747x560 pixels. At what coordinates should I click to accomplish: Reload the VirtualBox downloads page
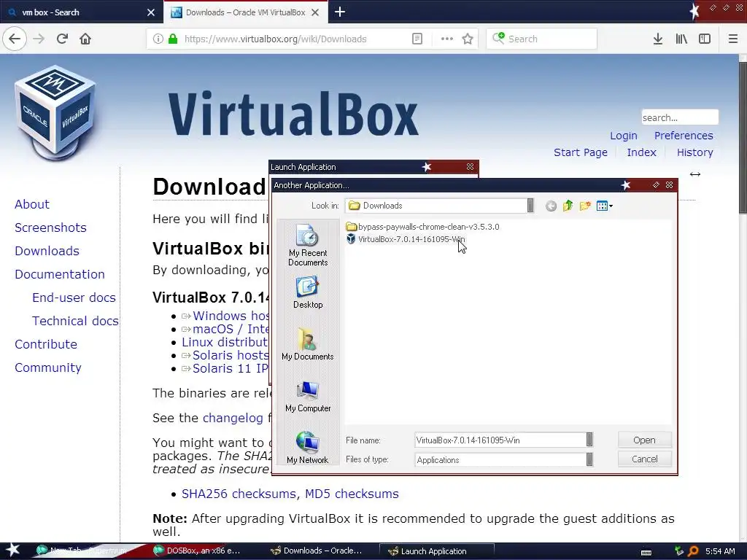point(62,39)
